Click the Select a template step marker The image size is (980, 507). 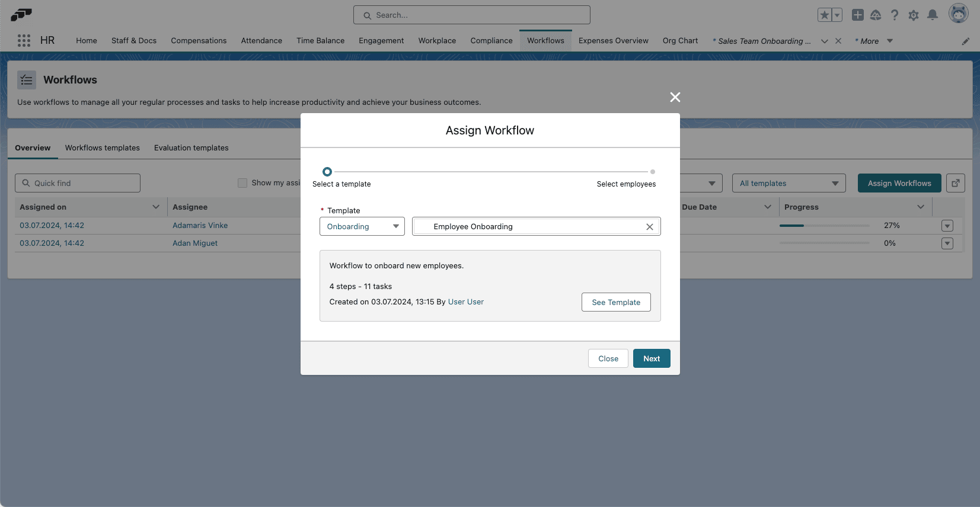pyautogui.click(x=327, y=172)
